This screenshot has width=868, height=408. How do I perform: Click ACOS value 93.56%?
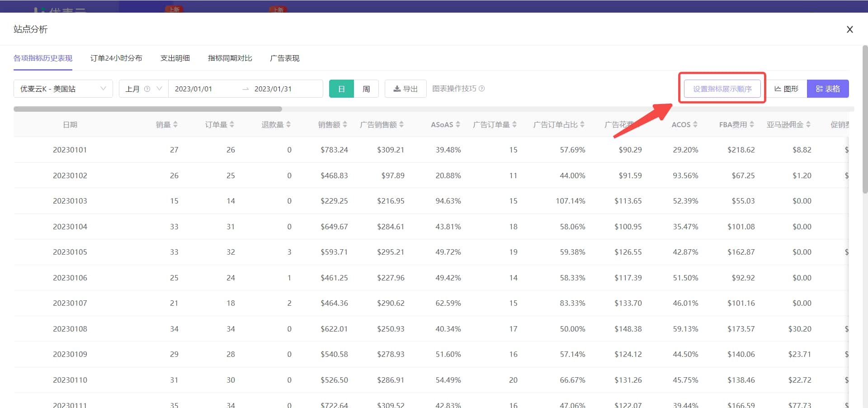(x=685, y=176)
